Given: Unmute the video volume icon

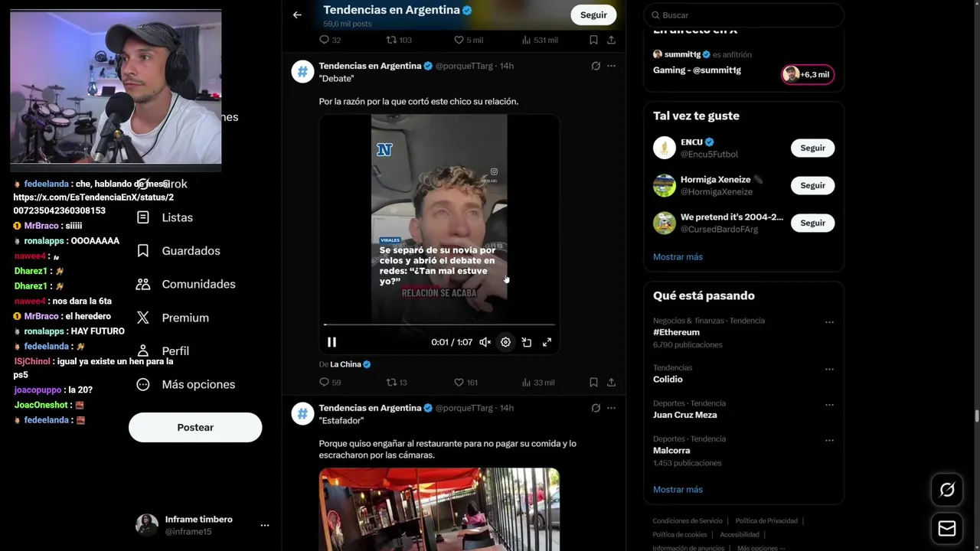Looking at the screenshot, I should click(x=485, y=342).
